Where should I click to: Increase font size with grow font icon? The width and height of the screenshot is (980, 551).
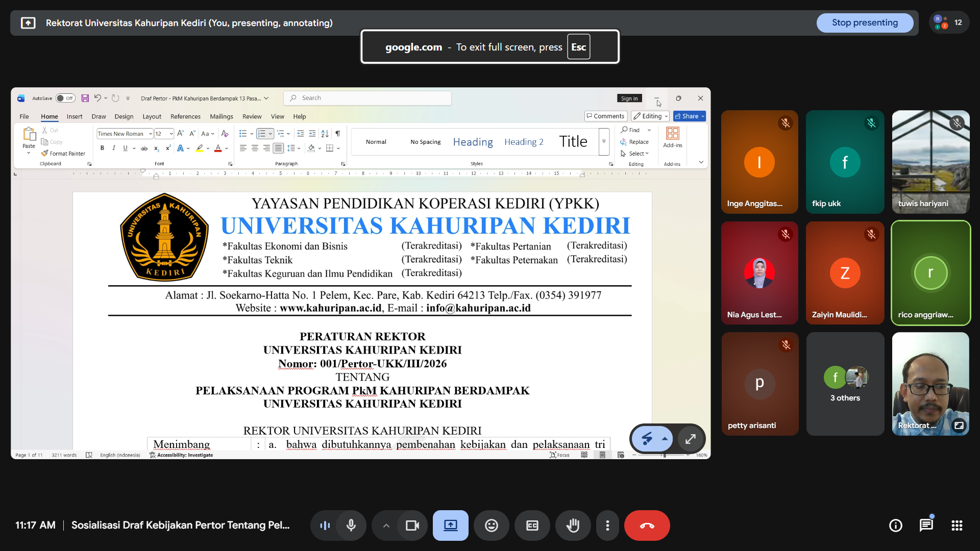[x=180, y=134]
